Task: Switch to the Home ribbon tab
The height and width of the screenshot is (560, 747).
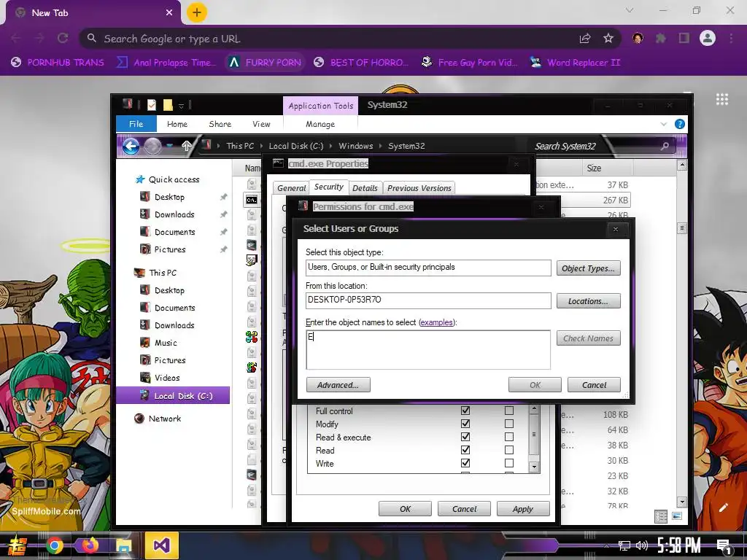Action: 177,124
